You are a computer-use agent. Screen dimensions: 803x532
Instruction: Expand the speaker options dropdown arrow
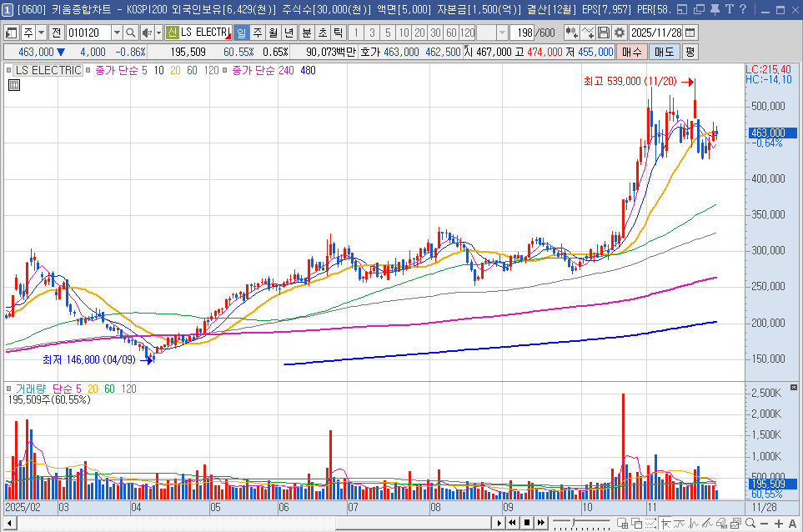point(158,33)
